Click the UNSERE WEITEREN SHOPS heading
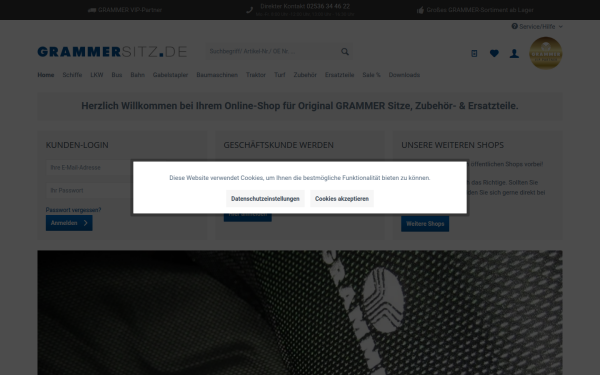The width and height of the screenshot is (600, 375). click(x=452, y=145)
